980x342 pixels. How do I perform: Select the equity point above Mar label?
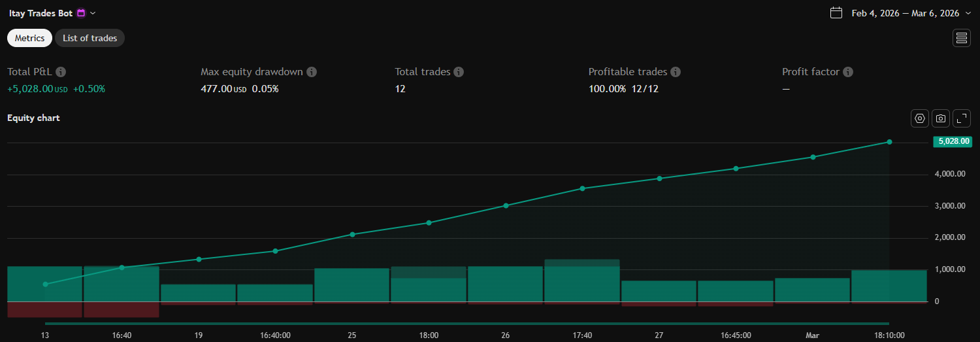(813, 157)
